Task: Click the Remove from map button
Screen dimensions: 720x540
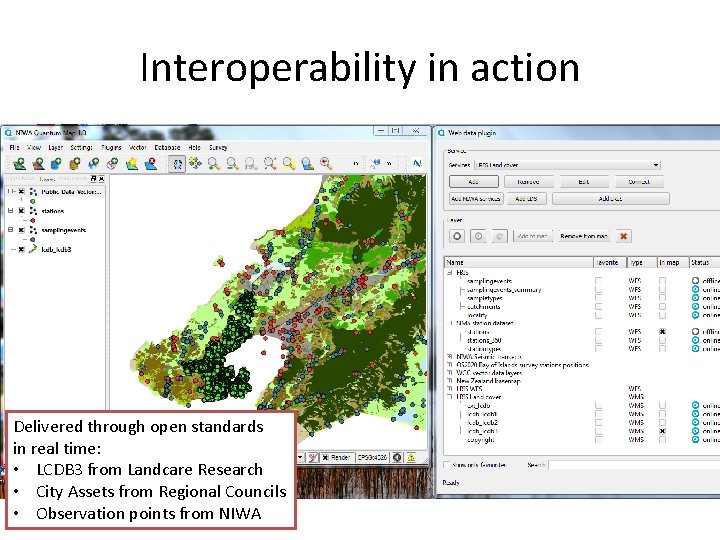Action: [x=584, y=236]
